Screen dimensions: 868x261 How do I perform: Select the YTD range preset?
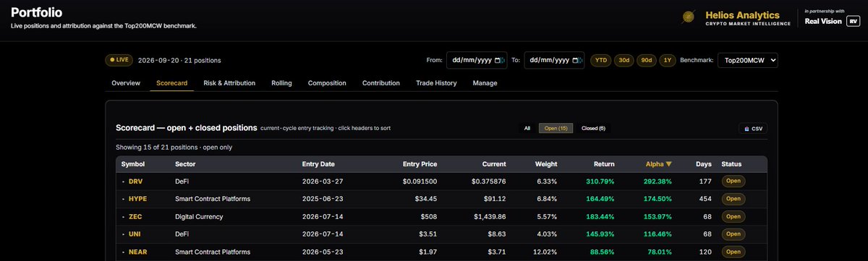point(601,60)
